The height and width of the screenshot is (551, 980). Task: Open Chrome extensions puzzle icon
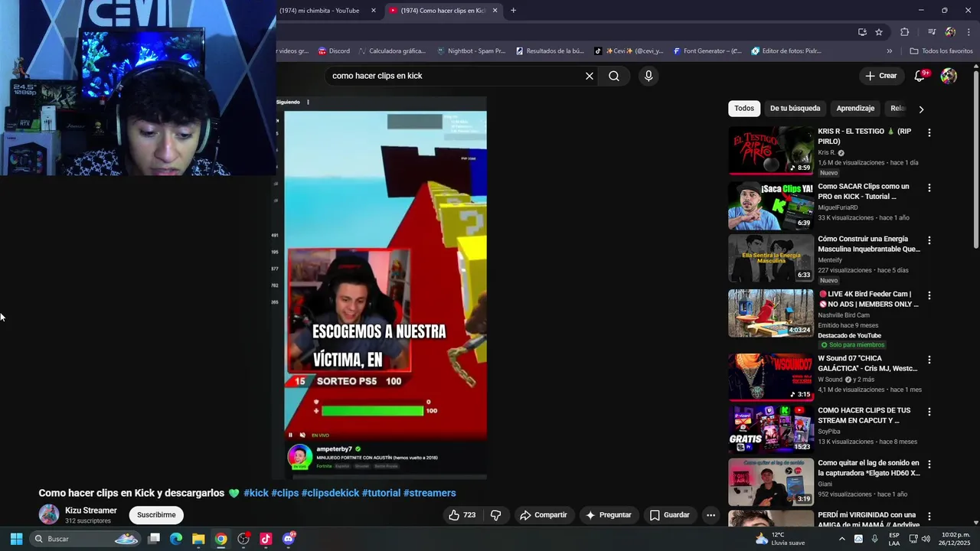(905, 32)
